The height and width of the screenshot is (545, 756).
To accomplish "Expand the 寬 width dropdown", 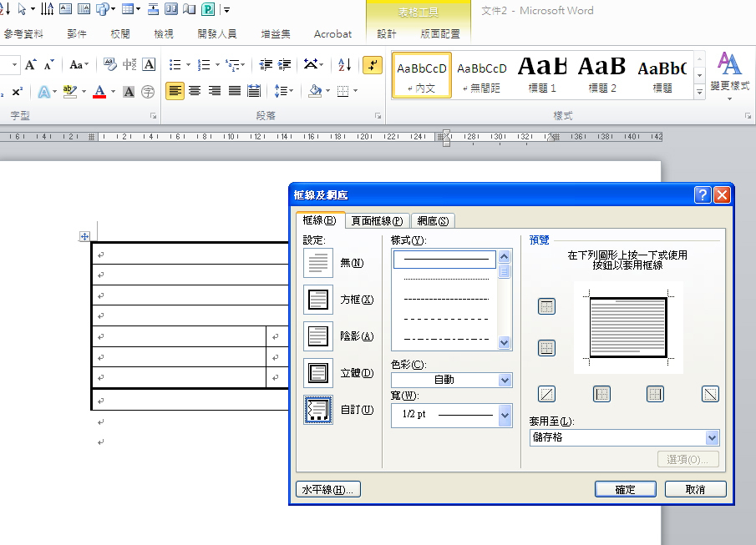I will 505,415.
